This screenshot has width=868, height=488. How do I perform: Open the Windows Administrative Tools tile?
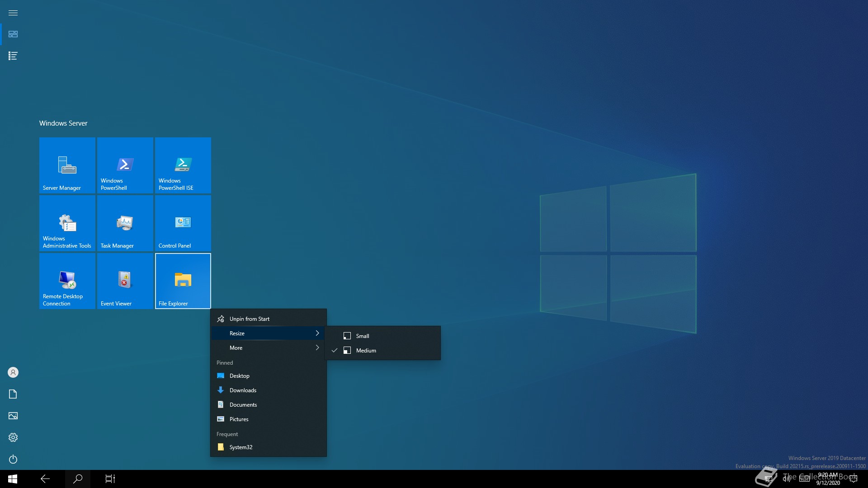pyautogui.click(x=67, y=223)
